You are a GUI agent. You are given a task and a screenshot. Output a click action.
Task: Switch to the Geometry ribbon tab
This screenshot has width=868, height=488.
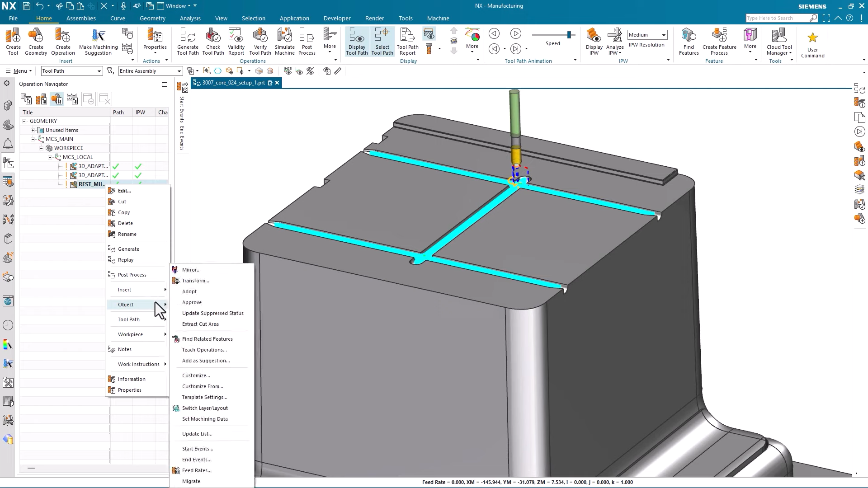(x=152, y=18)
